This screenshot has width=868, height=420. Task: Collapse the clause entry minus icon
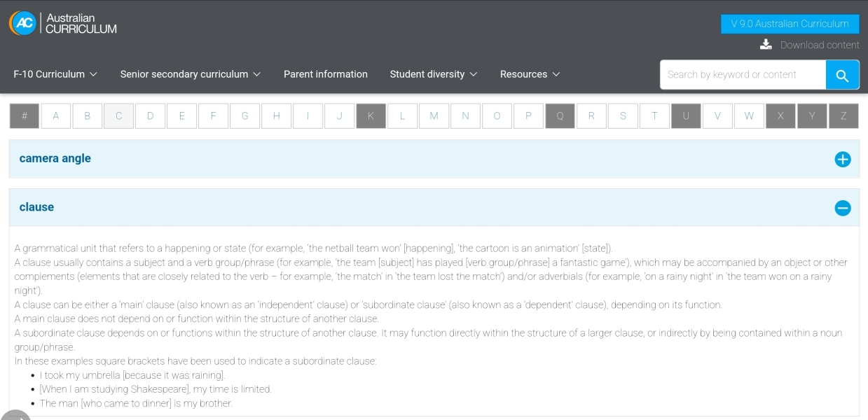tap(842, 208)
